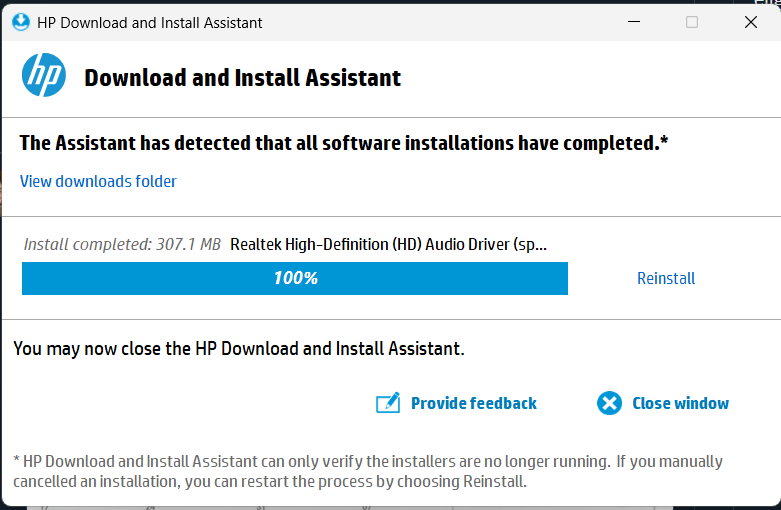781x510 pixels.
Task: Select the Realtek High-Definition (HD) Audio Driver name
Action: 389,245
